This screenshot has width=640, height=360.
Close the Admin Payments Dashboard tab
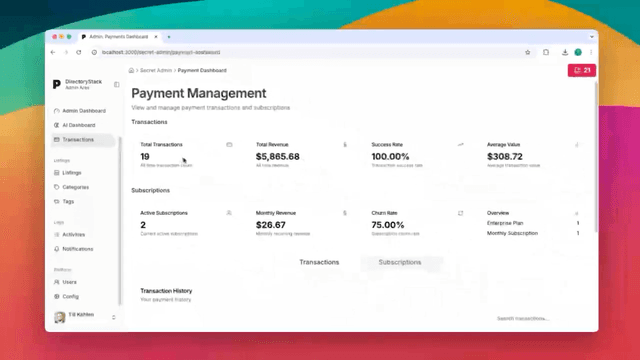tap(156, 37)
